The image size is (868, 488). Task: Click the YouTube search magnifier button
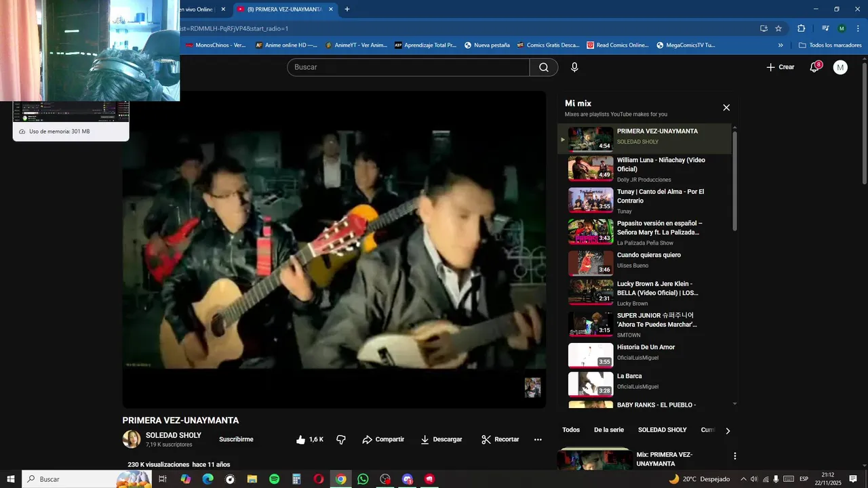[544, 67]
